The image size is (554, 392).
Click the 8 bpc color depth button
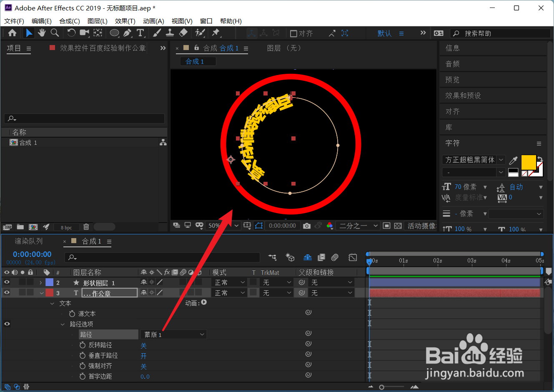click(66, 227)
